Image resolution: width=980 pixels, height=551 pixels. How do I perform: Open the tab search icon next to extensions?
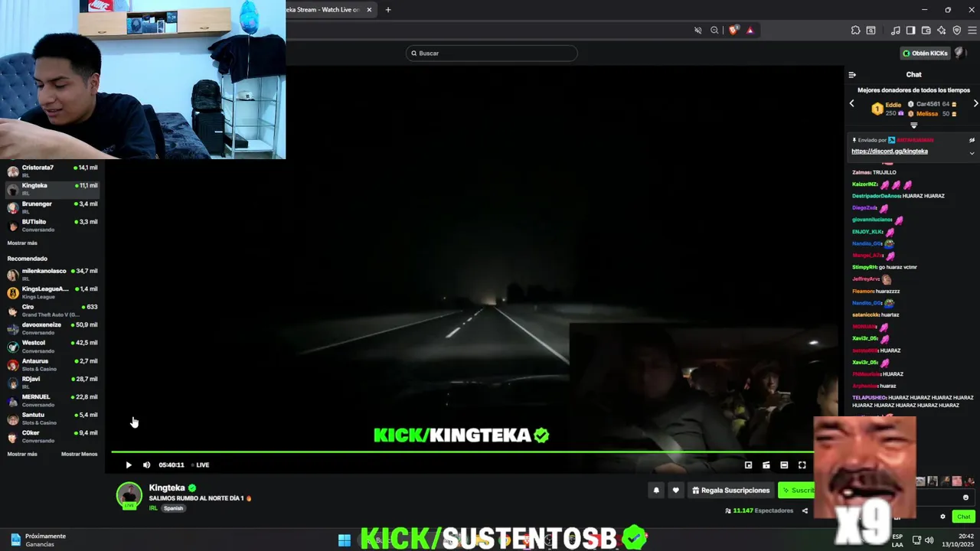[871, 31]
